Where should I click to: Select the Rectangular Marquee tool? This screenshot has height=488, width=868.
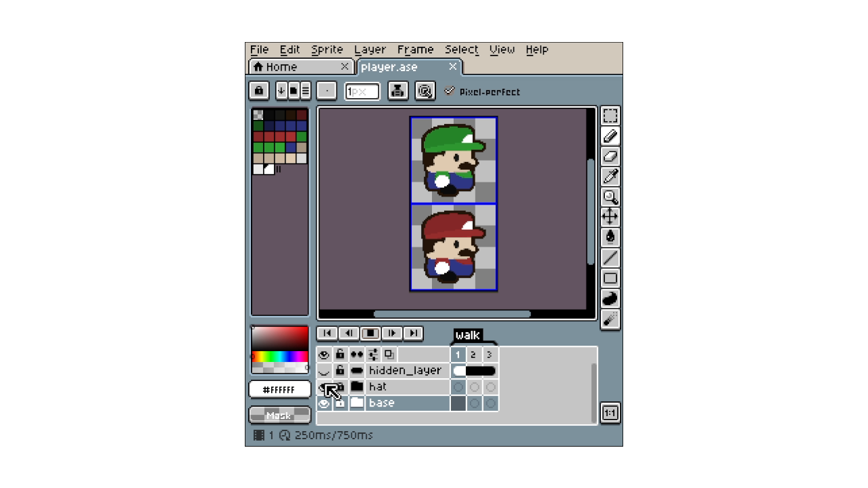[610, 116]
